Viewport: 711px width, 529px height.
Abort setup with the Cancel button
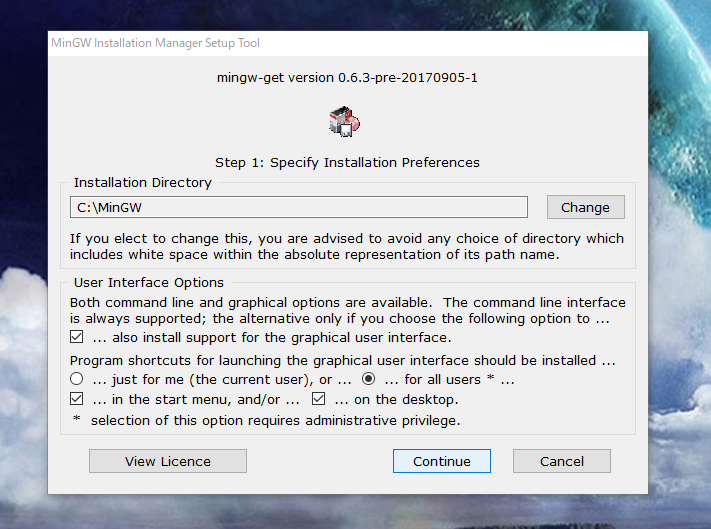562,461
